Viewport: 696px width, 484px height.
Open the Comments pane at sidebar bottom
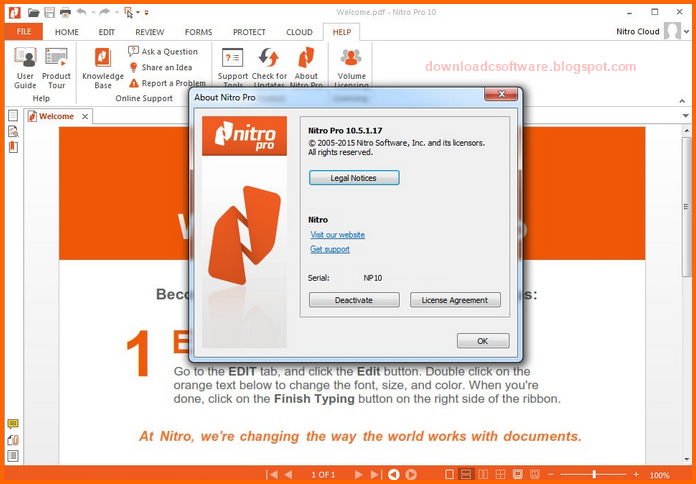pyautogui.click(x=13, y=424)
